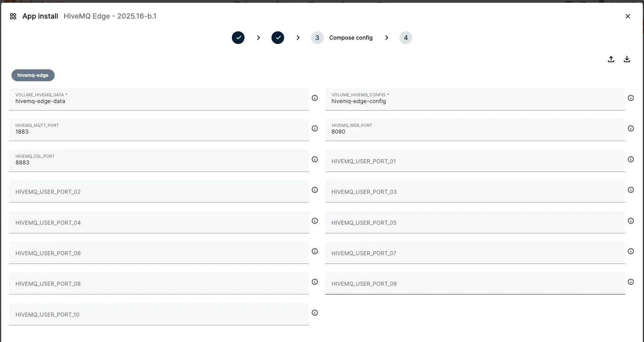Show info for HIVEMQ_USER_PORT_05
Image resolution: width=644 pixels, height=342 pixels.
click(631, 221)
